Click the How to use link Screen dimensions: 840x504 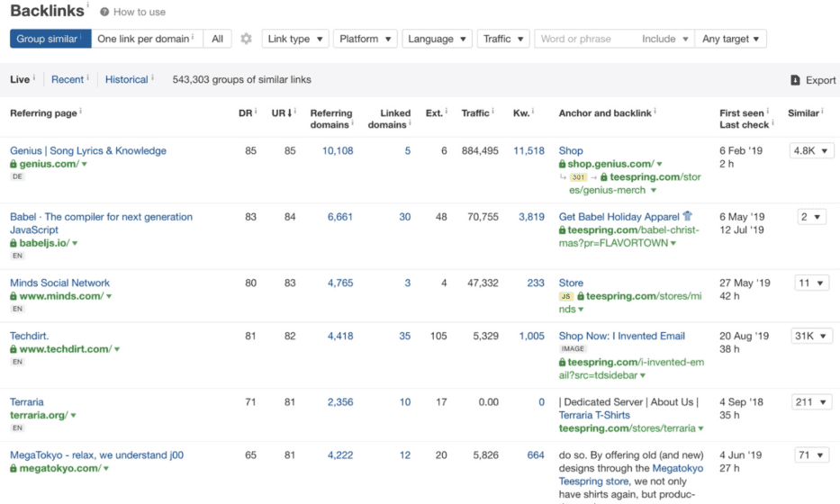click(140, 12)
